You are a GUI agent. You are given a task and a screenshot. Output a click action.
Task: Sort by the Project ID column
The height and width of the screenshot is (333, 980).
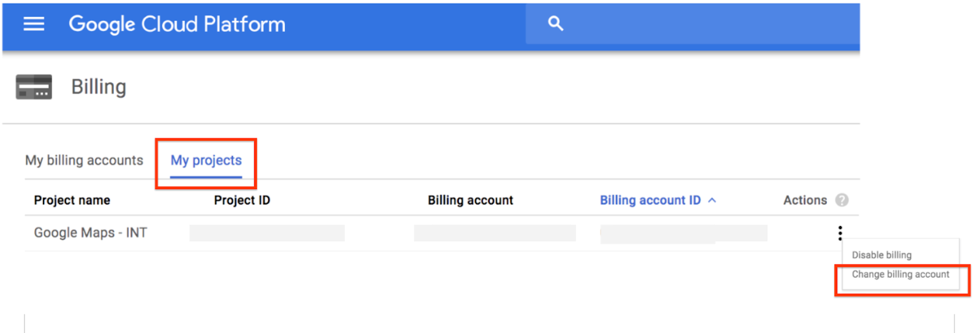[242, 200]
